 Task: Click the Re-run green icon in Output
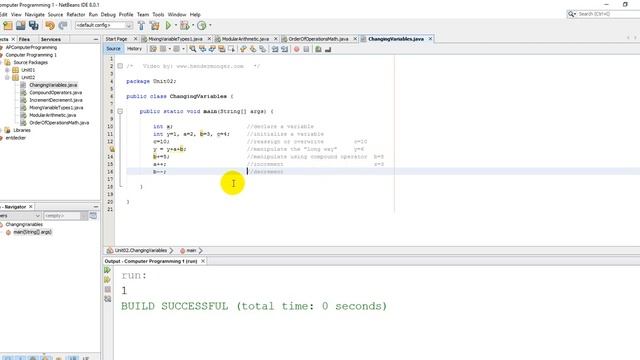[x=108, y=270]
